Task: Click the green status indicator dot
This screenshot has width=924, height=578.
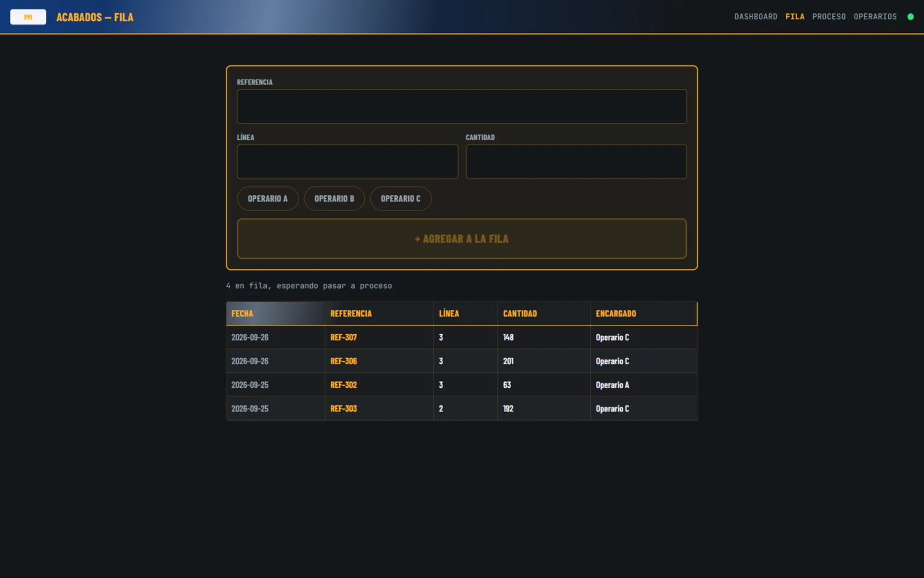Action: pos(911,17)
